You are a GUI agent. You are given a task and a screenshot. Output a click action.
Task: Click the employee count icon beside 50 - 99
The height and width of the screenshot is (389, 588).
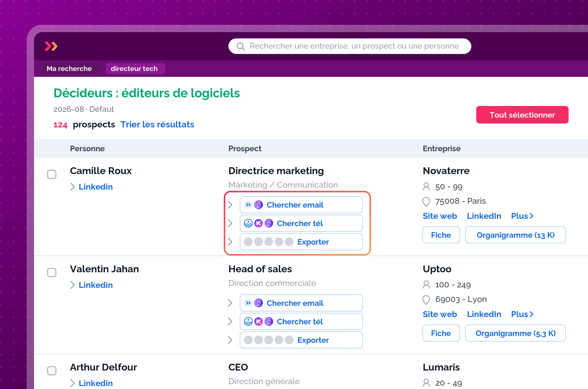coord(426,186)
